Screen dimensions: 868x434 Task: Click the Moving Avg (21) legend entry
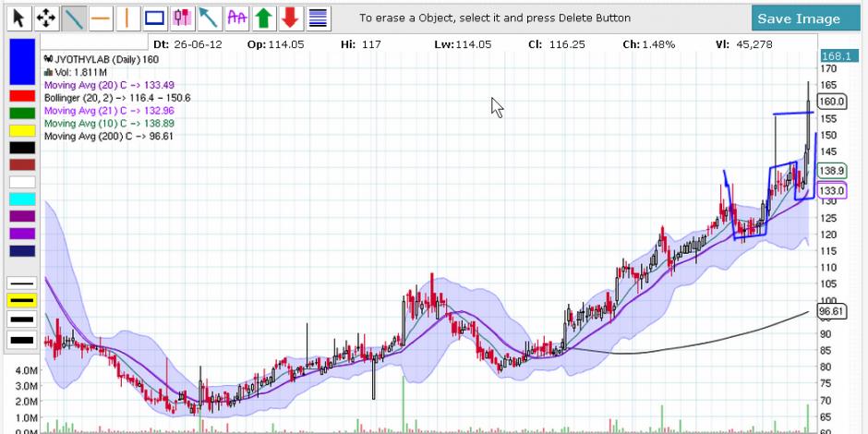[109, 111]
